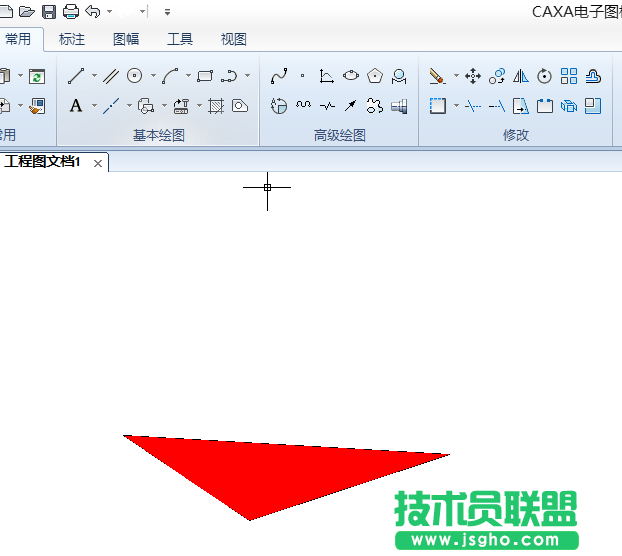The height and width of the screenshot is (556, 622).
Task: Select the Circle drawing tool
Action: 134,75
